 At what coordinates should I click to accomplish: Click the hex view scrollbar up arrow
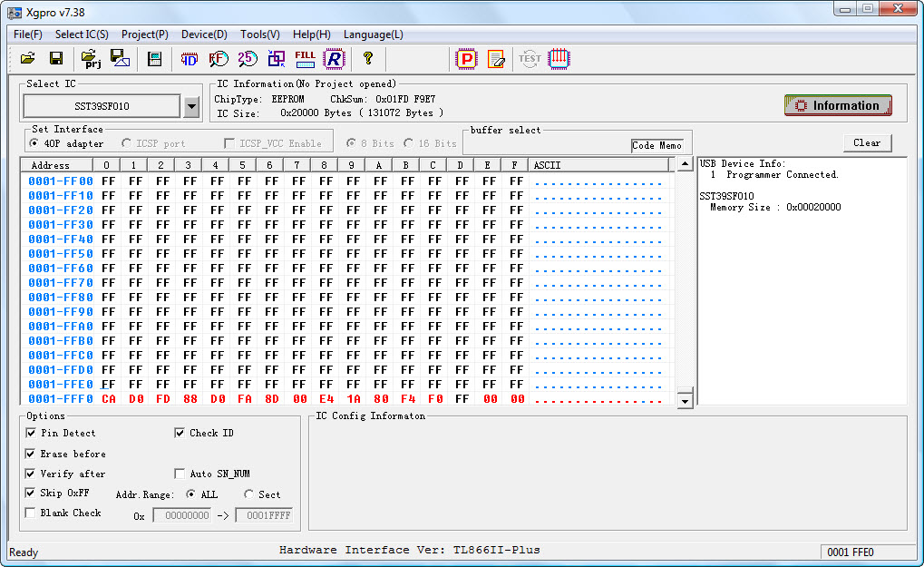(686, 164)
